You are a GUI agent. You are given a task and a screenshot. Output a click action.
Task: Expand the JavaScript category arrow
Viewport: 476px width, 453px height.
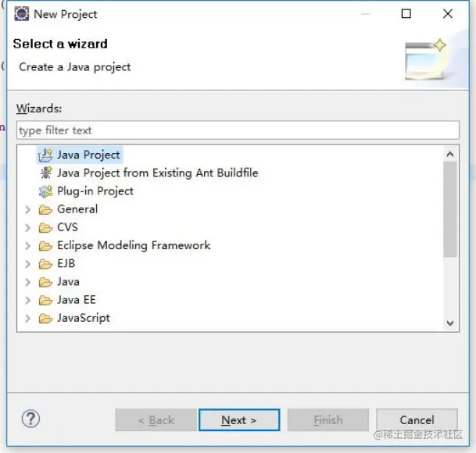(x=28, y=318)
